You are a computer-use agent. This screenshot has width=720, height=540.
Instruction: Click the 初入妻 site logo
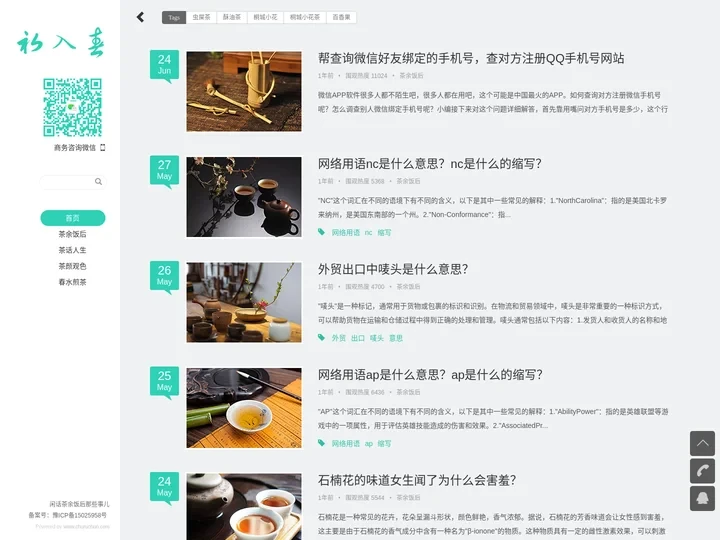pos(61,42)
